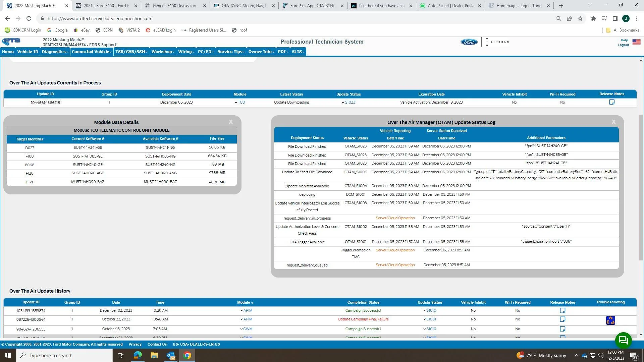Open Chrome side panel
The image size is (644, 362).
[615, 18]
